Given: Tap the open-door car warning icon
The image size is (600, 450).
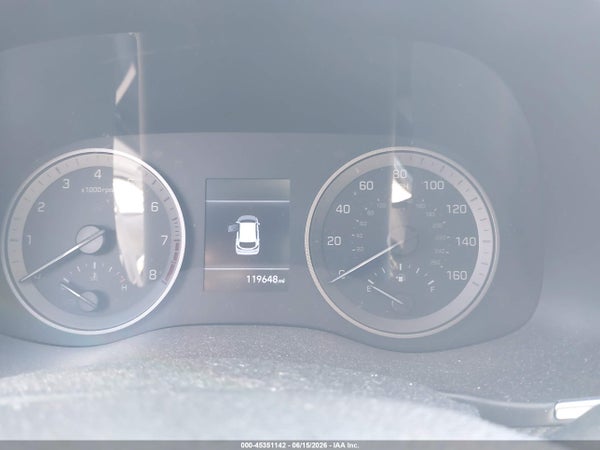Looking at the screenshot, I should (245, 235).
